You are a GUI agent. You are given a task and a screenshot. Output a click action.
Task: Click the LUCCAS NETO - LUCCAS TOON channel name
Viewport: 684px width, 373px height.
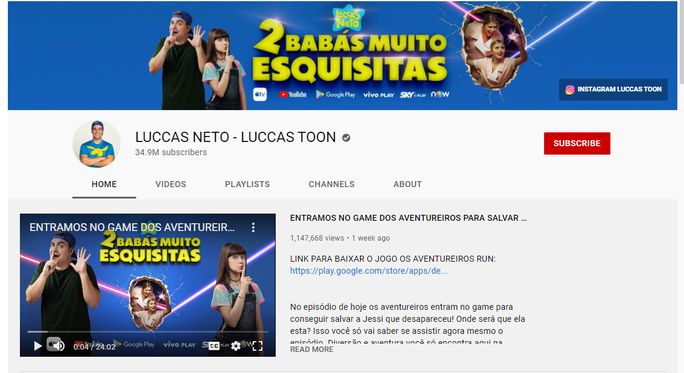[236, 137]
